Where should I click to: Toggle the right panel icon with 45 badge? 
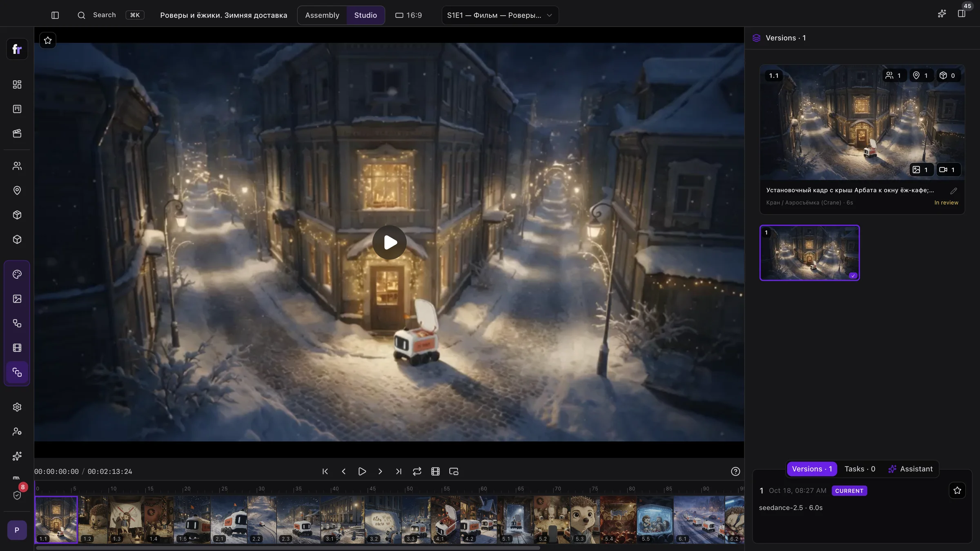[962, 14]
